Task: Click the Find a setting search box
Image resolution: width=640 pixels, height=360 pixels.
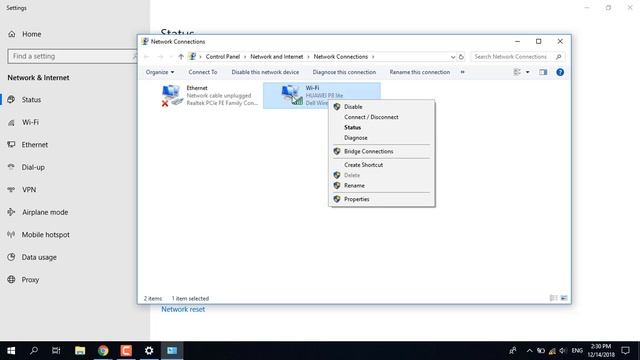Action: pyautogui.click(x=72, y=56)
